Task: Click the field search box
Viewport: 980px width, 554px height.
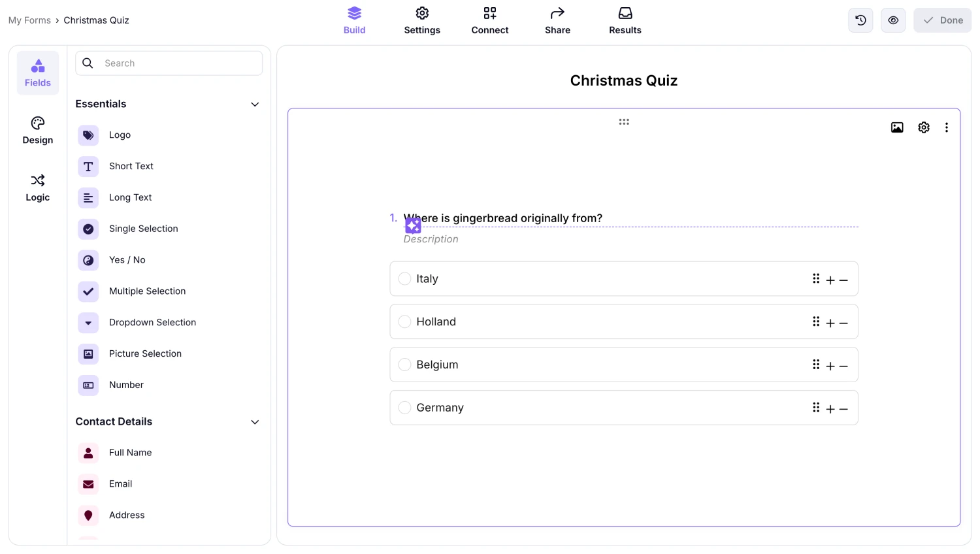Action: 169,63
